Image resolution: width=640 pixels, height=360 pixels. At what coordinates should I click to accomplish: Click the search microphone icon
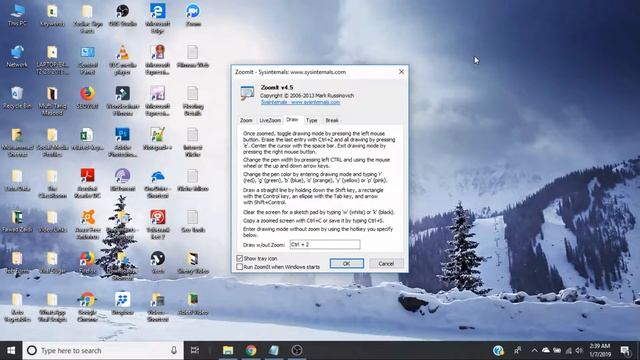pyautogui.click(x=174, y=351)
